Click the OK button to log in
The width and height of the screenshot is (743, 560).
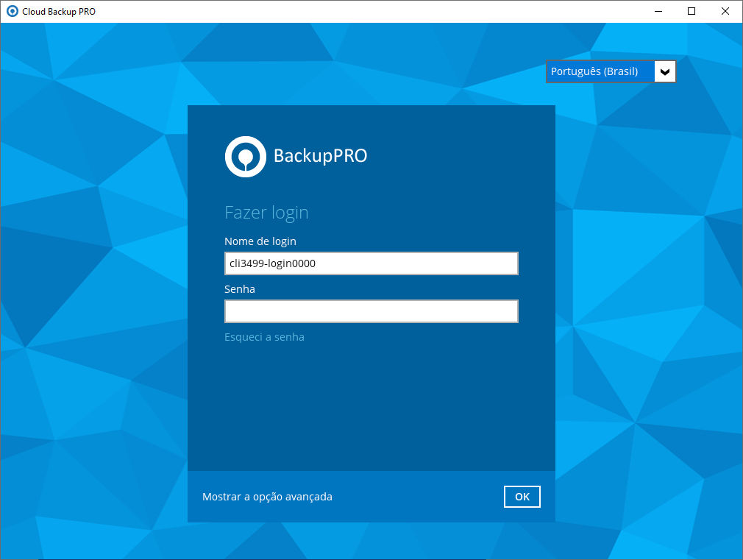[x=522, y=497]
